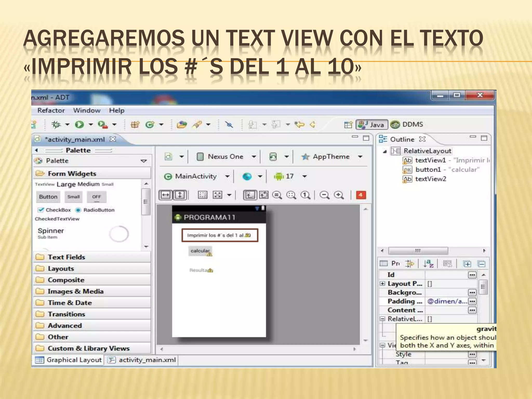Image resolution: width=532 pixels, height=399 pixels.
Task: Open the AppTheme theme dropdown
Action: pyautogui.click(x=332, y=157)
